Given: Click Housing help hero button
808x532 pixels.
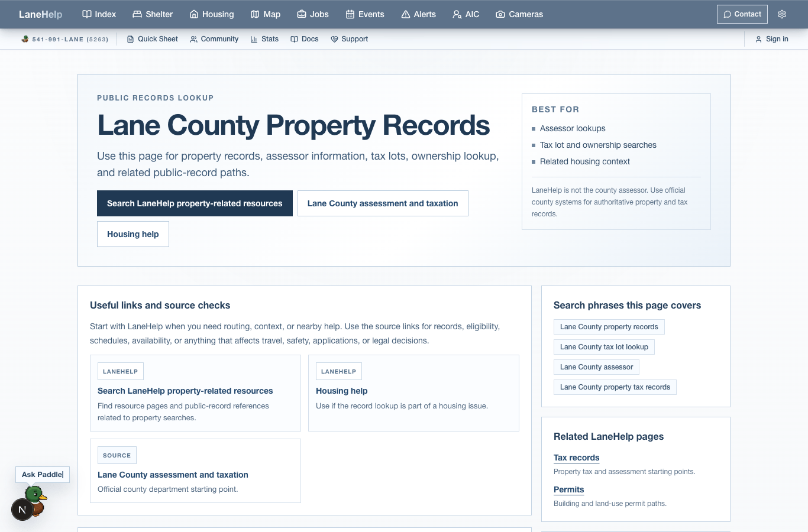Looking at the screenshot, I should click(133, 234).
